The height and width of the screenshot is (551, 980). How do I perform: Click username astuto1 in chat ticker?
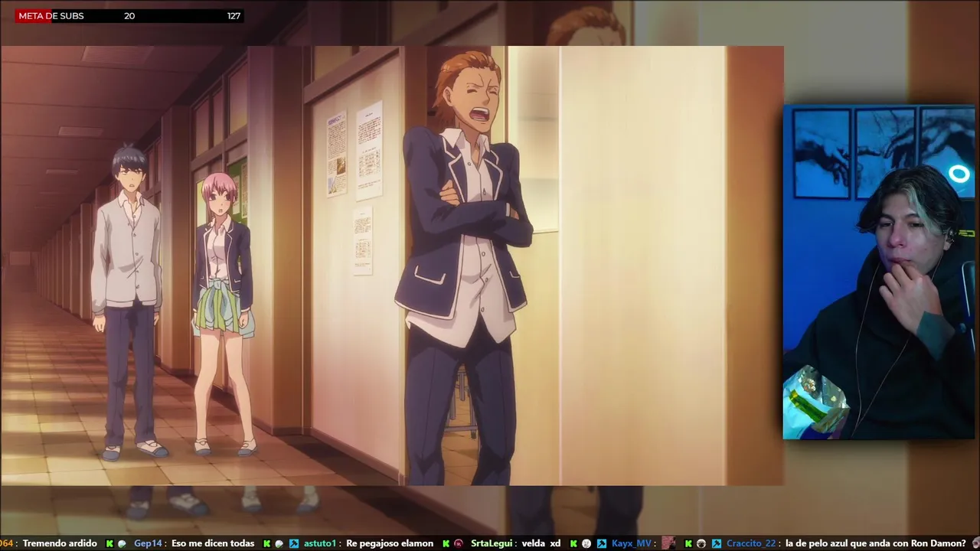pos(320,543)
